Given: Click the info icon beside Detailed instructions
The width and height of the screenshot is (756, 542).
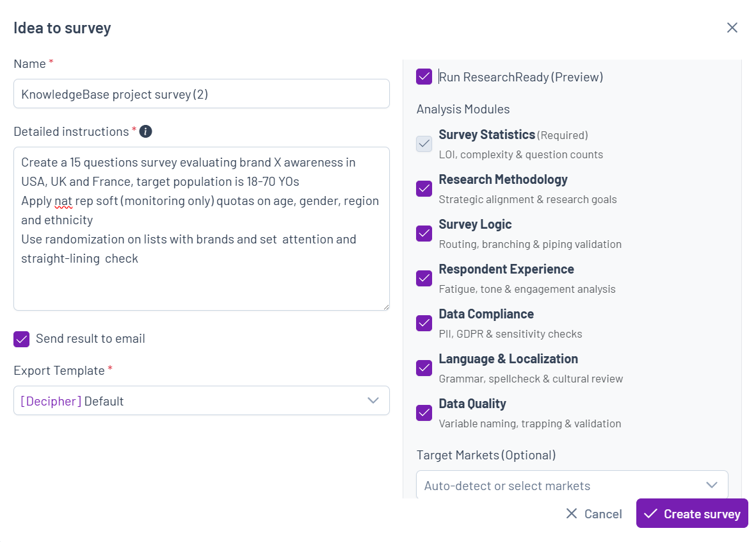Looking at the screenshot, I should click(x=145, y=131).
